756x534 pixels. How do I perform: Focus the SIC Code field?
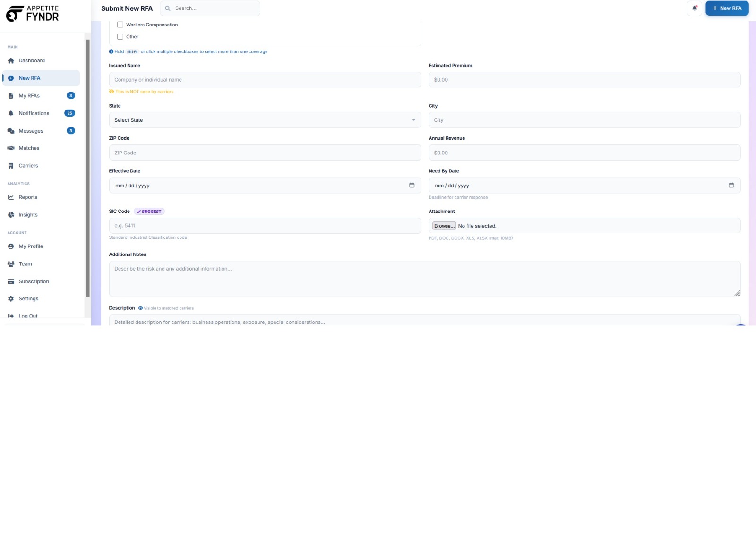[x=265, y=226]
